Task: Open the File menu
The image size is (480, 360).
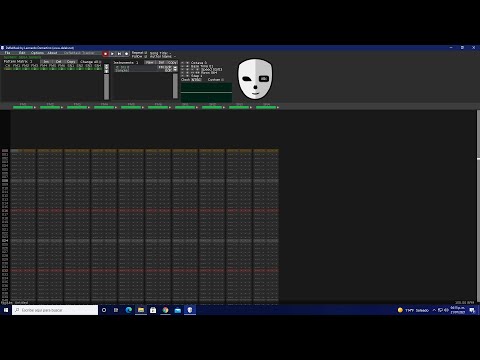Action: (x=7, y=53)
